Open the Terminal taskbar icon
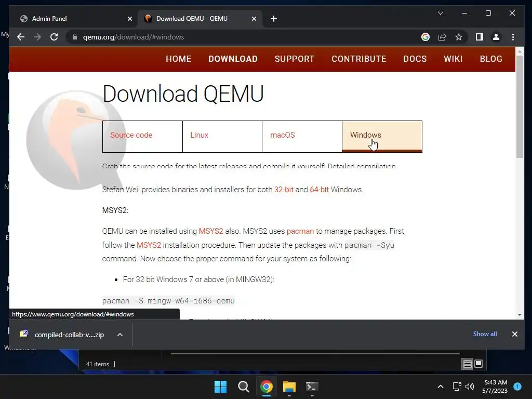 pos(312,387)
